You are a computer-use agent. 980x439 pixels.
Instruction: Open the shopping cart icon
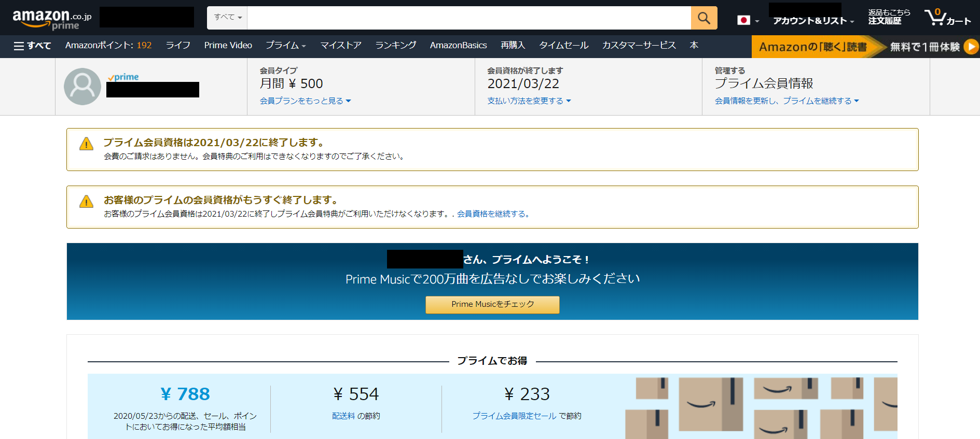[x=947, y=18]
